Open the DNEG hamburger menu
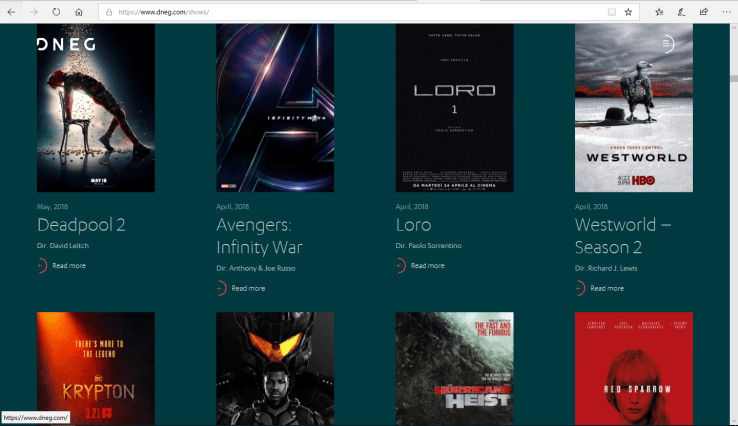Screen dimensions: 738x426 pyautogui.click(x=667, y=44)
